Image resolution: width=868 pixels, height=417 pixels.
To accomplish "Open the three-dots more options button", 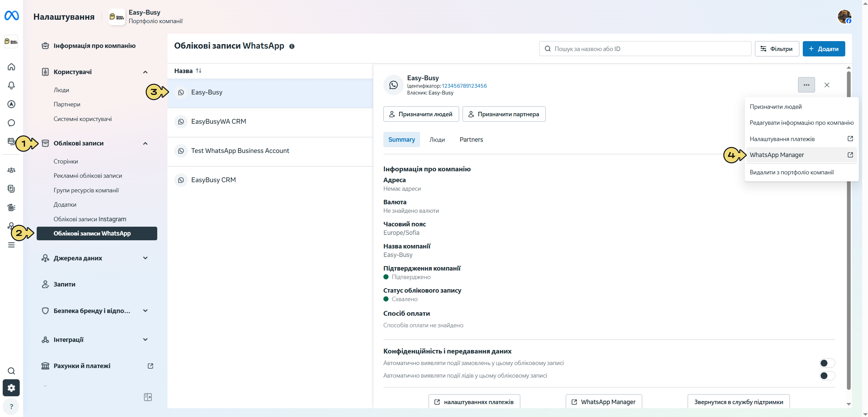I will pos(806,85).
